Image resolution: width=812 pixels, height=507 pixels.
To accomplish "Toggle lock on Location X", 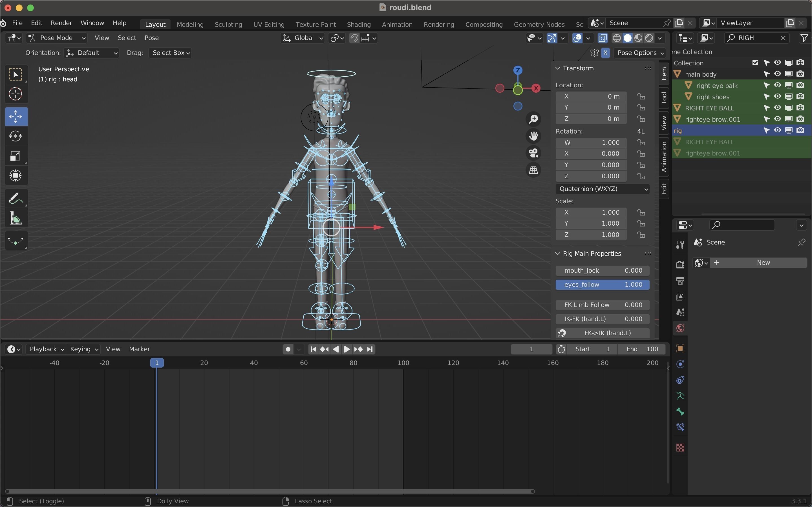I will tap(641, 97).
